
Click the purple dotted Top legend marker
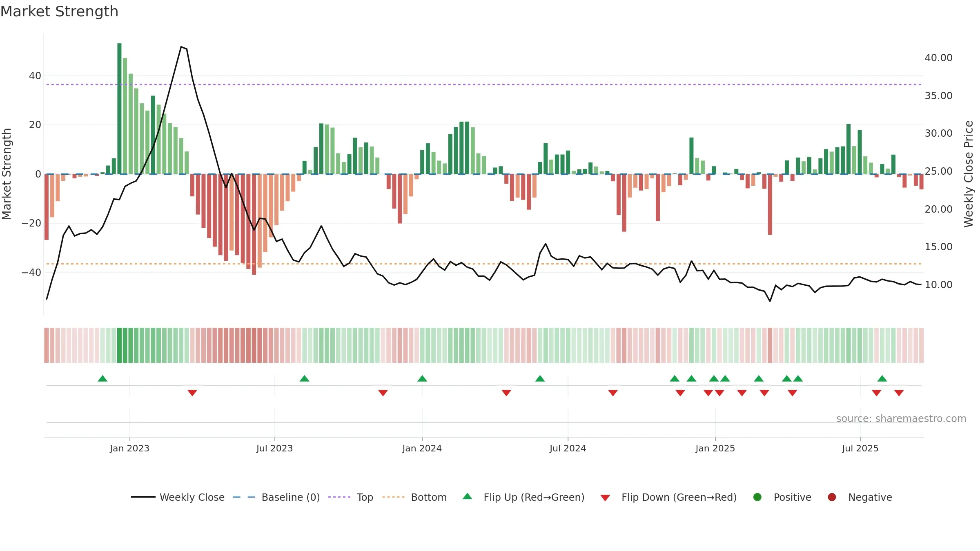[x=339, y=497]
